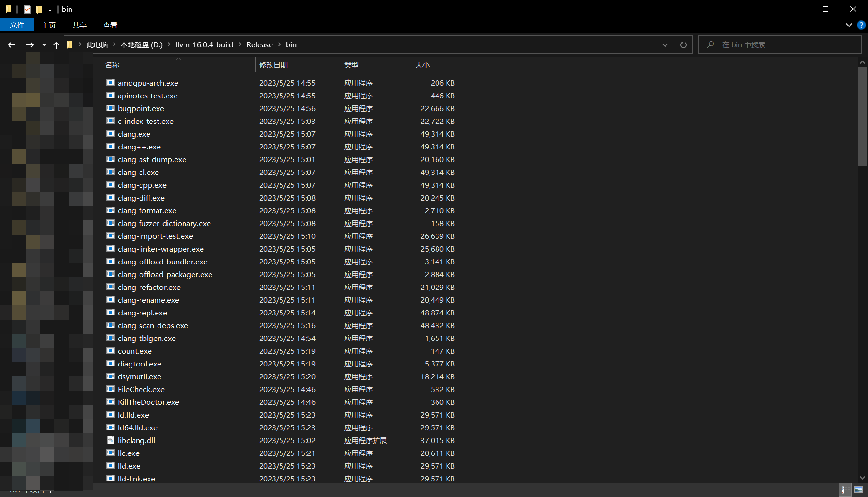The image size is (868, 497).
Task: Click the FileCheck.exe file icon
Action: click(111, 389)
